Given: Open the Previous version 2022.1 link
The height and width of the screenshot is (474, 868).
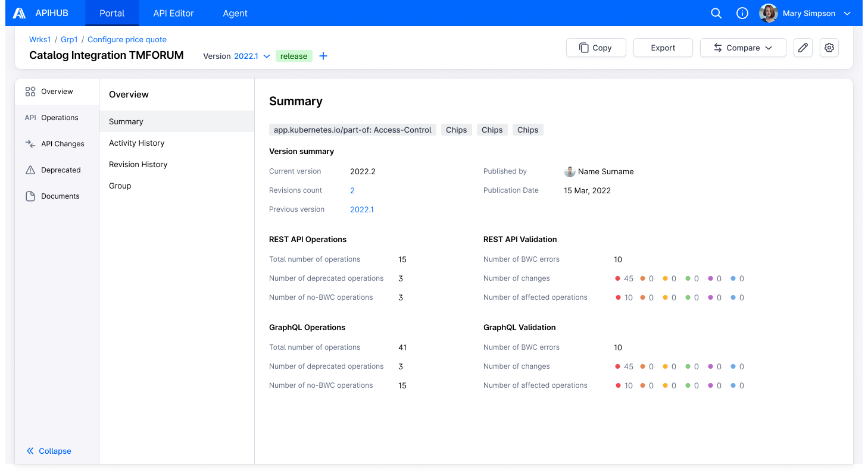Looking at the screenshot, I should (x=362, y=210).
